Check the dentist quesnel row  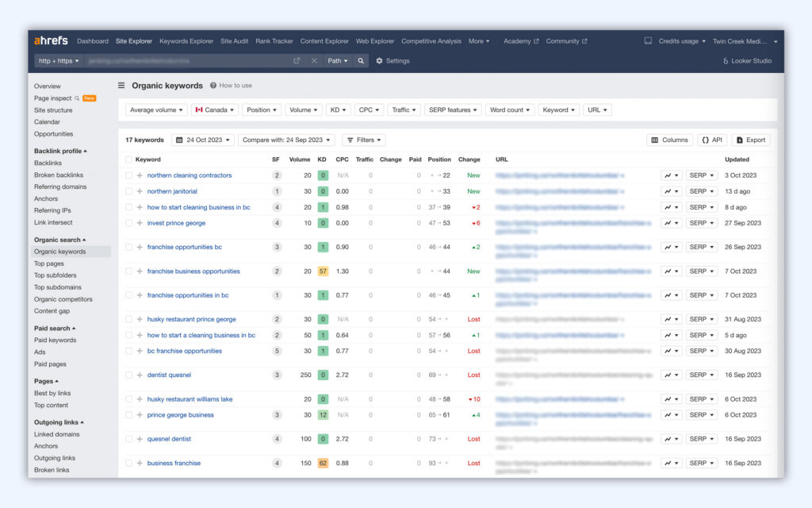tap(128, 375)
